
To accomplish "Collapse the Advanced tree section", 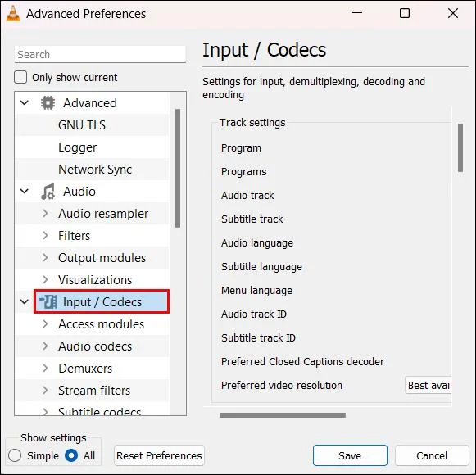I will point(25,103).
